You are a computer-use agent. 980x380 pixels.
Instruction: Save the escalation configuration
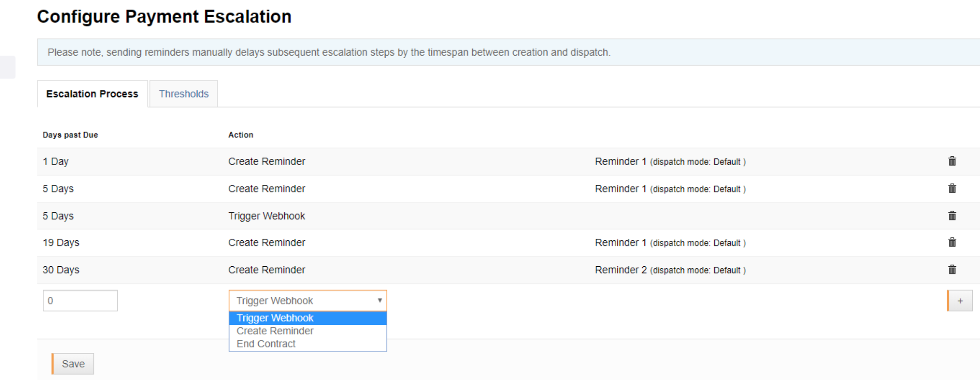click(x=72, y=364)
